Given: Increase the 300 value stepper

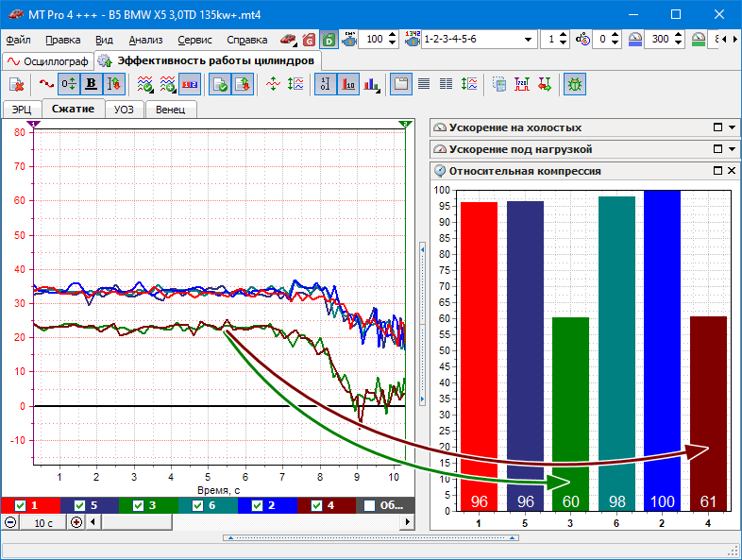Looking at the screenshot, I should 678,35.
